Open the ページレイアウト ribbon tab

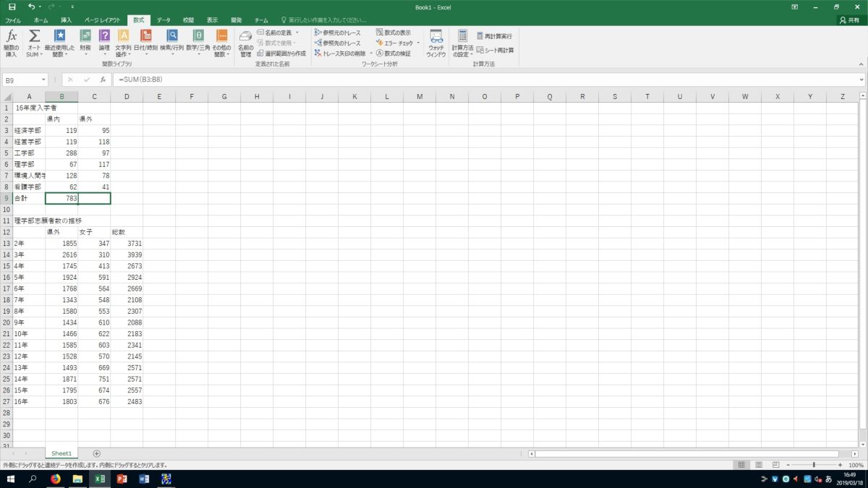tap(102, 20)
